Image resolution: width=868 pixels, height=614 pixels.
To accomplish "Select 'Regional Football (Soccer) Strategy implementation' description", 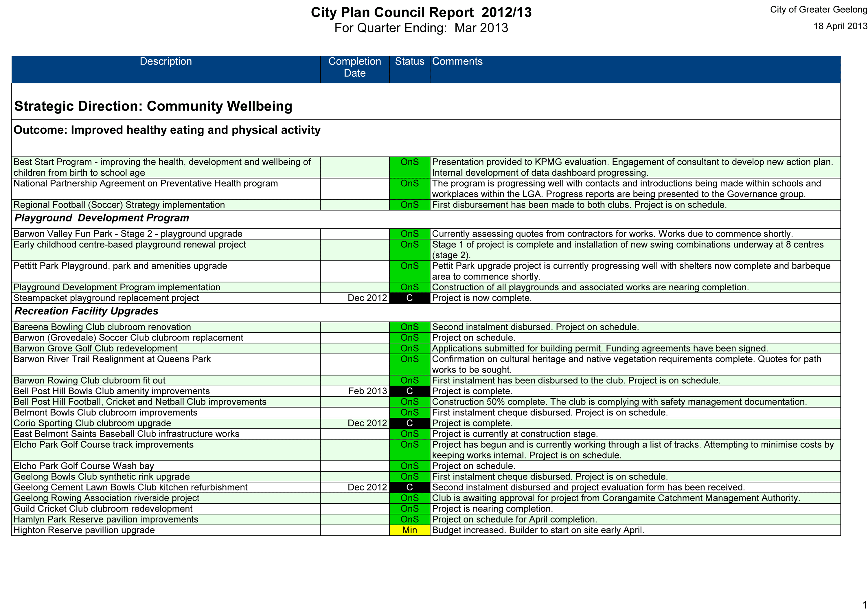I will [119, 205].
